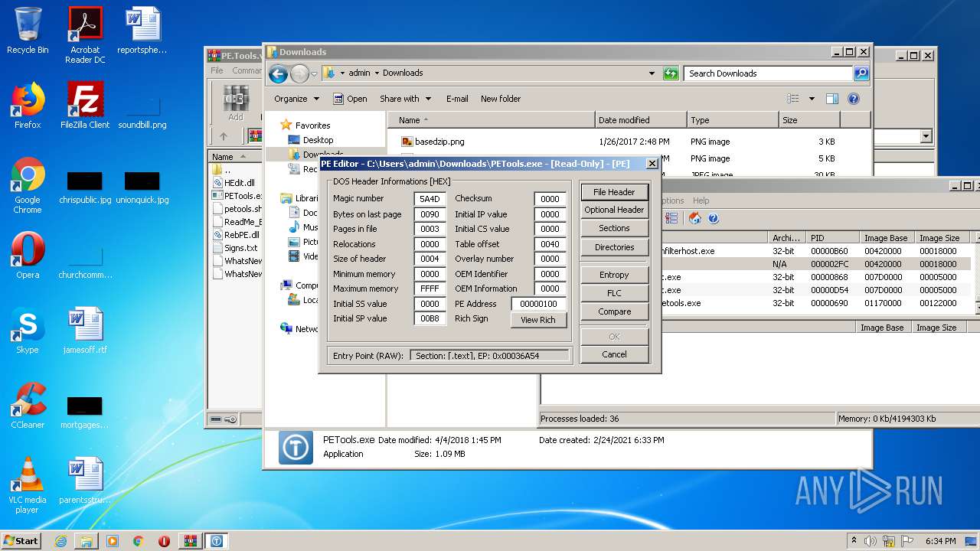Open the Google Chrome desktop icon
Screen dimensions: 980x551
pyautogui.click(x=28, y=186)
